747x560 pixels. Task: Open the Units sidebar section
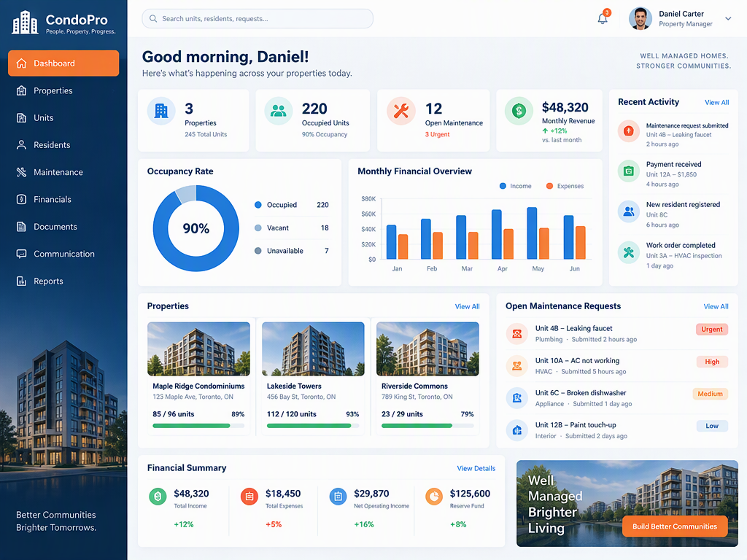pyautogui.click(x=63, y=117)
